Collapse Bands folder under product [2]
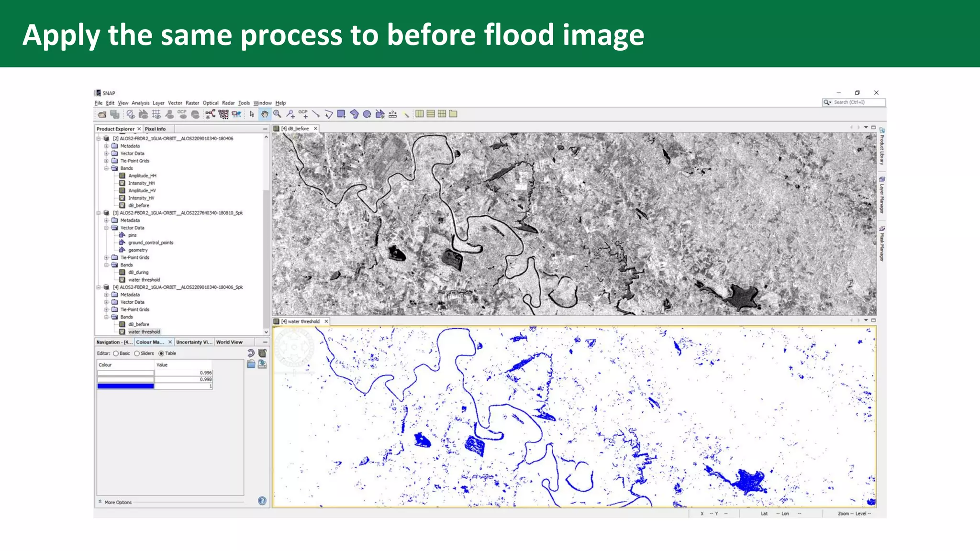The width and height of the screenshot is (980, 551). (106, 168)
